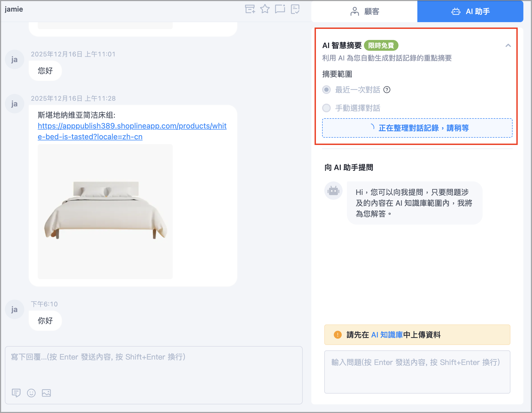The image size is (532, 413).
Task: Star the jamie conversation
Action: (x=265, y=9)
